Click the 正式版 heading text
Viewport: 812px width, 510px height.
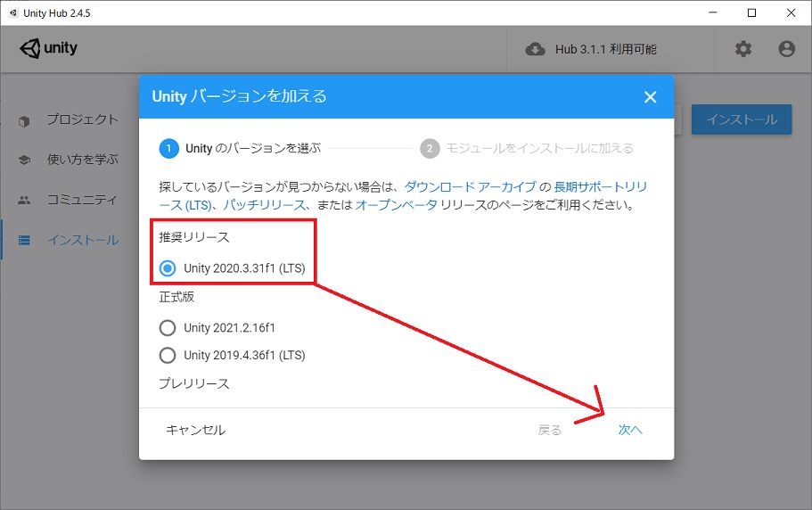tap(176, 297)
